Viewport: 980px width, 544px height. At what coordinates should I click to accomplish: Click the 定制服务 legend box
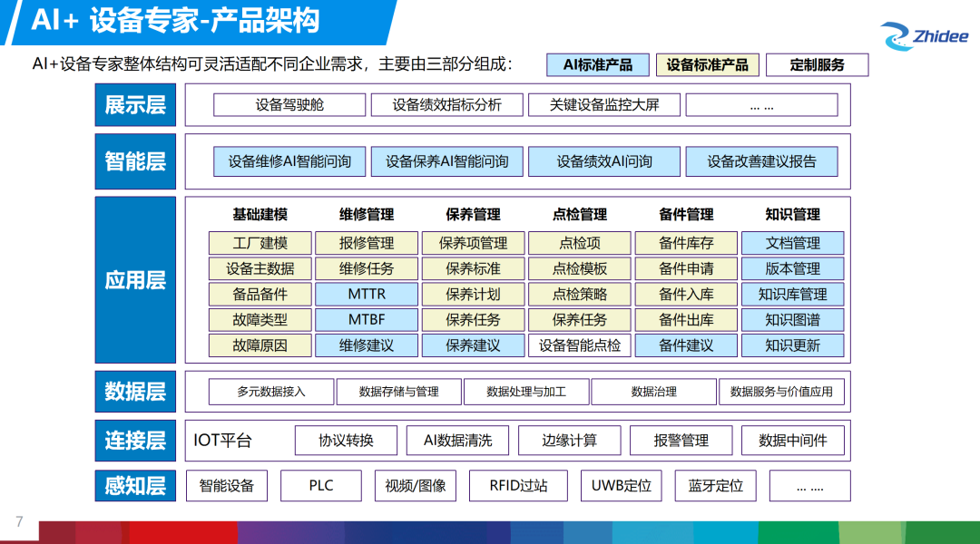817,65
